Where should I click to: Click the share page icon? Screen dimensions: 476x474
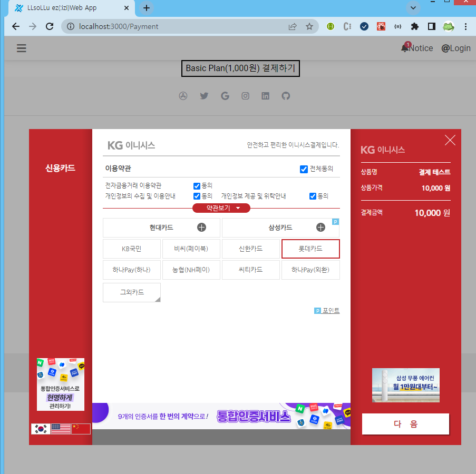point(293,27)
